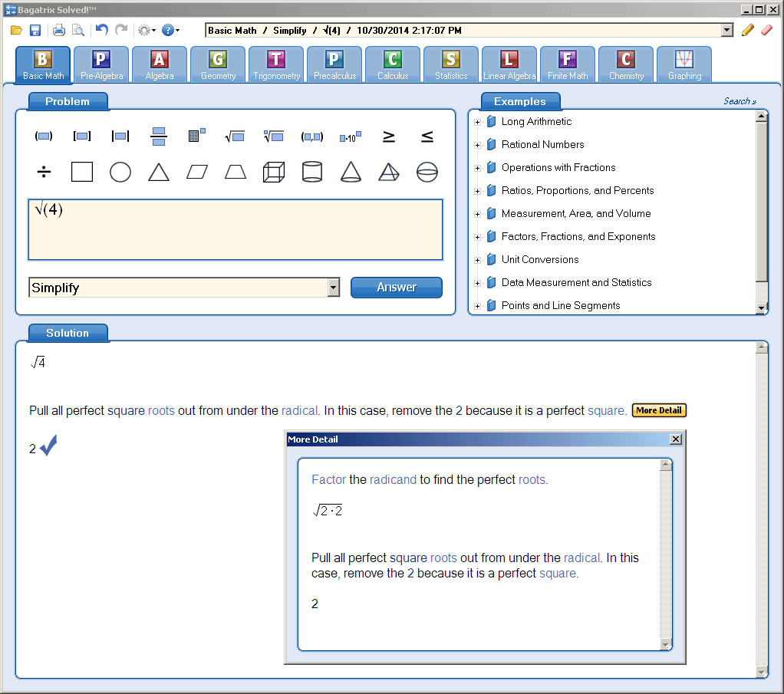Screen dimensions: 784x694
Task: Expand Data Measurement and Statistics
Action: [477, 283]
